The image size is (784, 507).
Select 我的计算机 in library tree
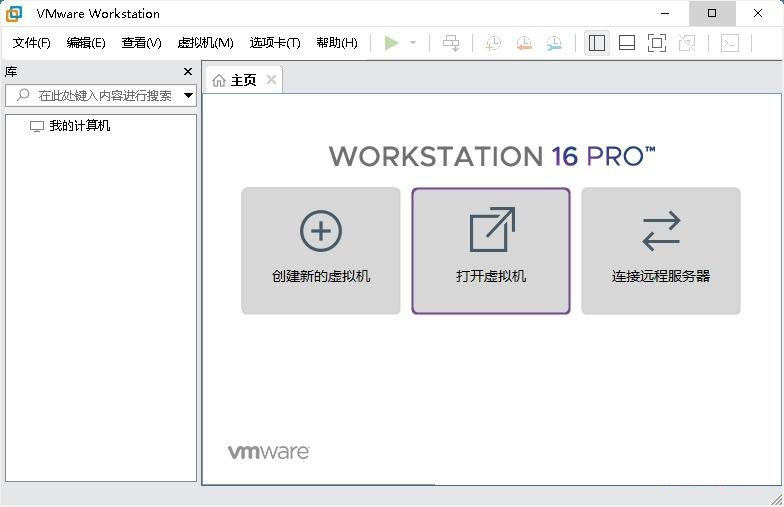click(79, 126)
